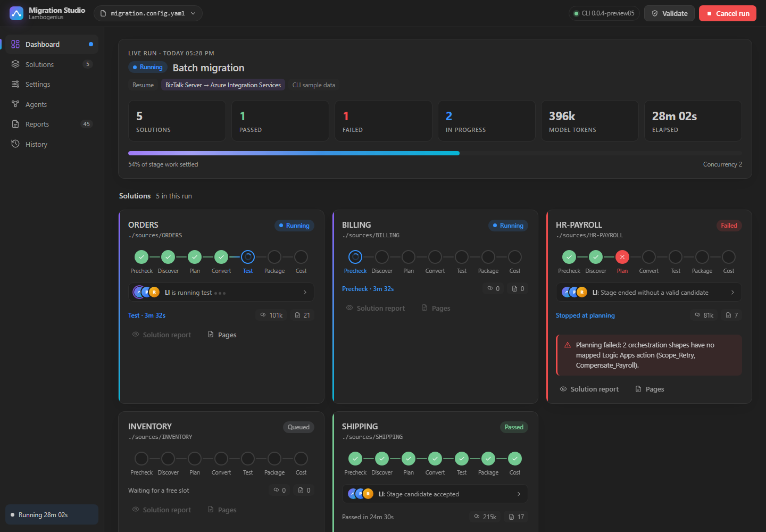Click the CLI 0.0.4-preview85 version badge
The image size is (766, 532).
pos(604,13)
